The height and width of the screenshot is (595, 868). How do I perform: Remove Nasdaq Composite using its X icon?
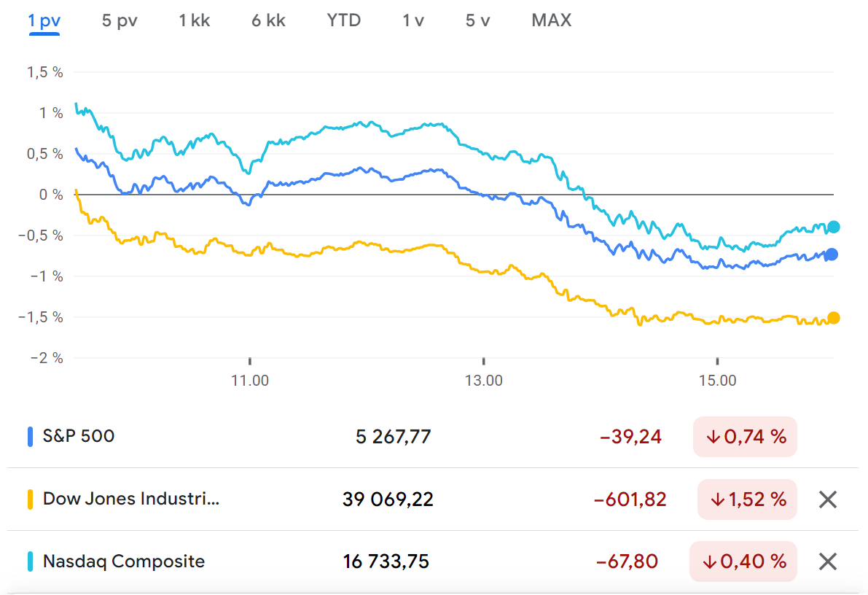827,561
